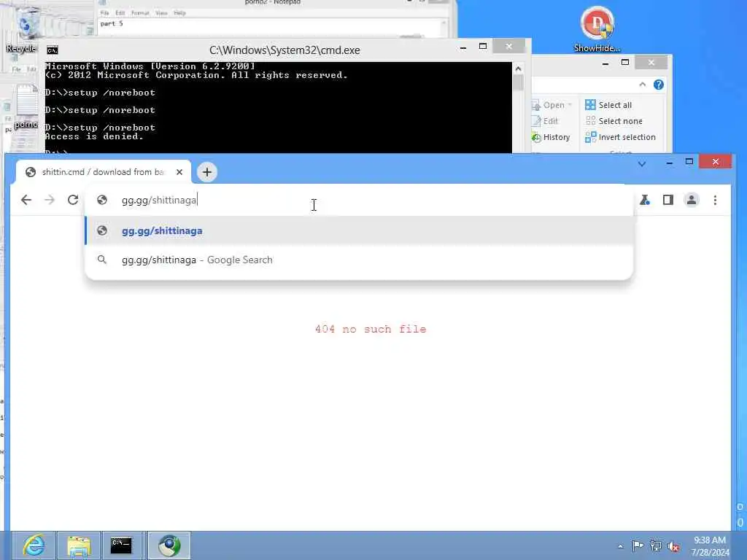Maximize the cmd.exe window
This screenshot has height=560, width=747.
tap(483, 46)
